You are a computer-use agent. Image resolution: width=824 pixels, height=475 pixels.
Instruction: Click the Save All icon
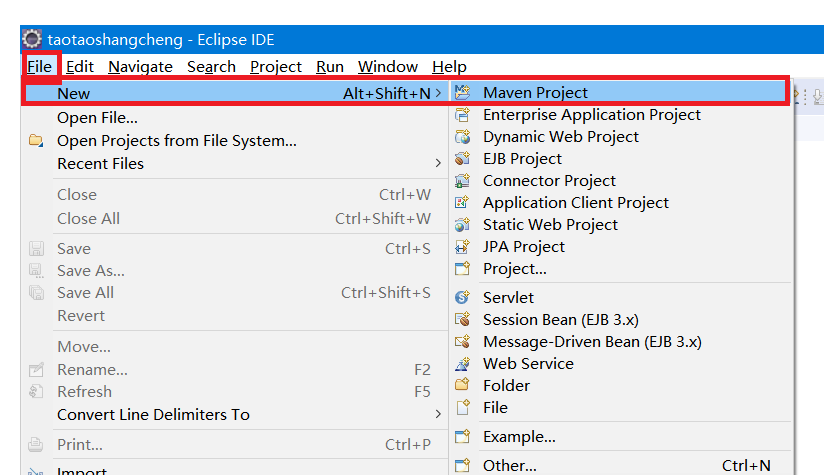(36, 293)
